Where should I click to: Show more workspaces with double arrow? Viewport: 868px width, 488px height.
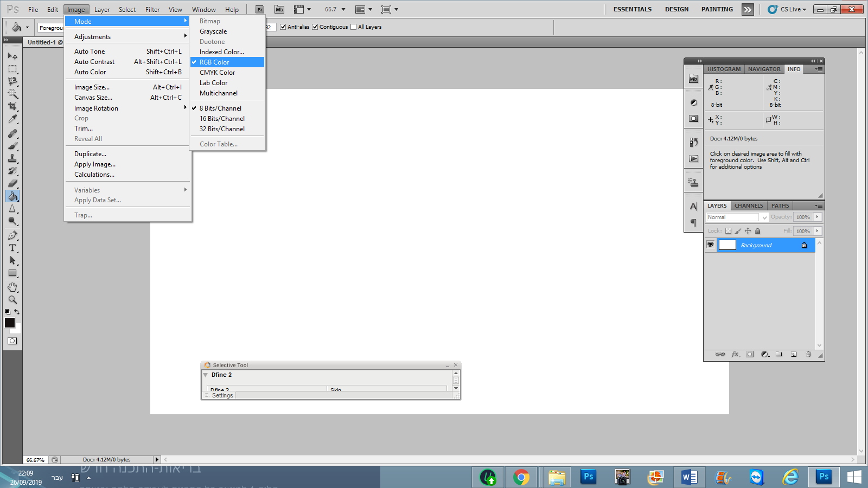point(748,9)
